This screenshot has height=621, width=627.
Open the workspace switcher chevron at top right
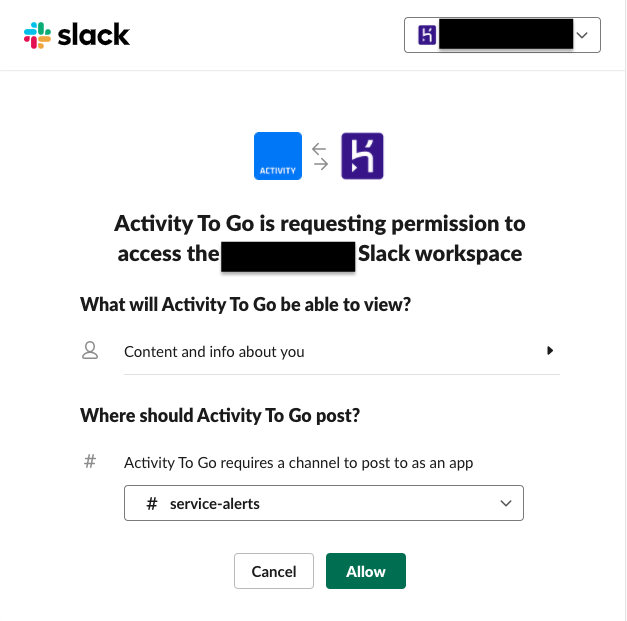pos(583,36)
